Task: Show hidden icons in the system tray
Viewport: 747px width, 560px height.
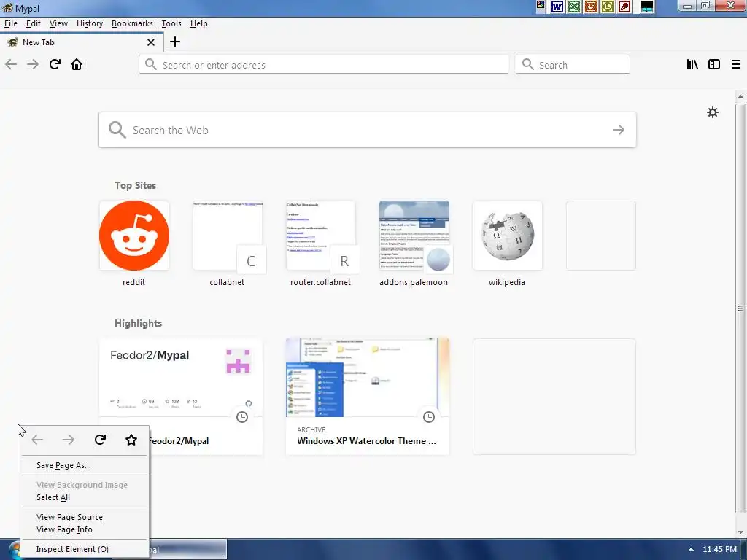Action: tap(691, 549)
